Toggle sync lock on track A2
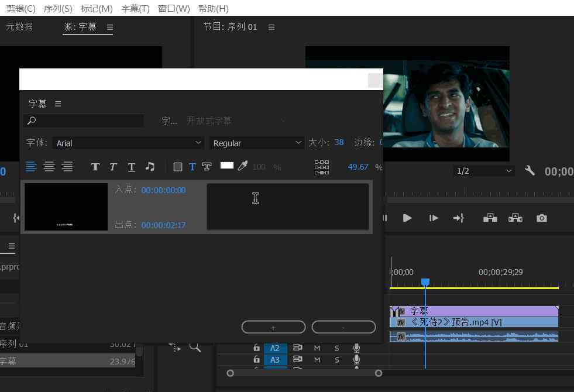Screen dimensions: 574x392 click(298, 348)
